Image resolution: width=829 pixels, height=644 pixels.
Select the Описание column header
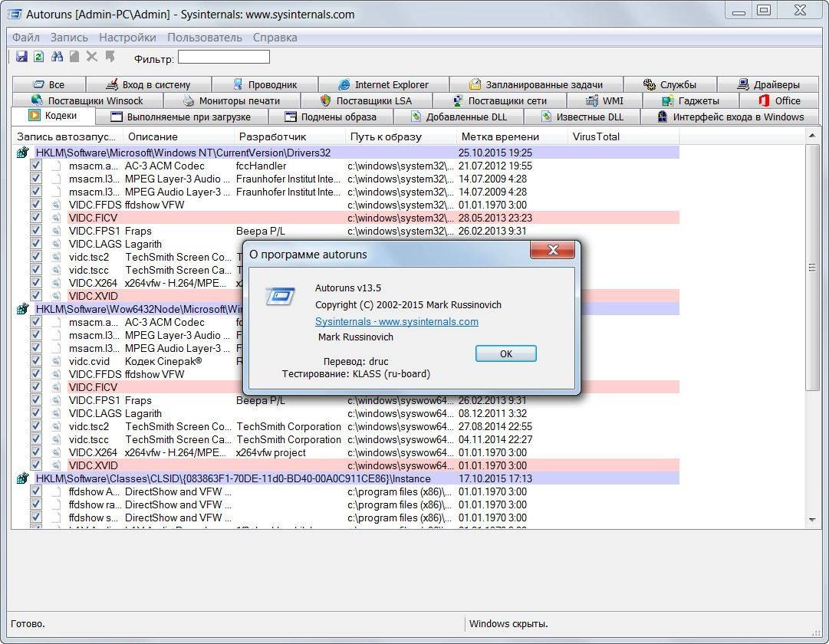(x=179, y=137)
